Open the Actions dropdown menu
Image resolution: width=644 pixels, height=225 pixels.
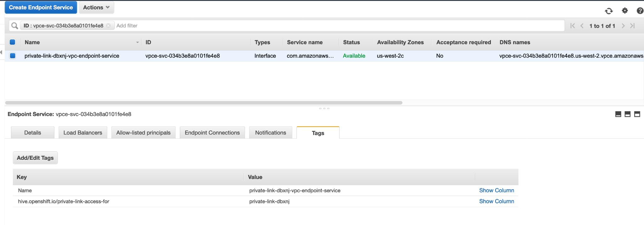click(96, 8)
